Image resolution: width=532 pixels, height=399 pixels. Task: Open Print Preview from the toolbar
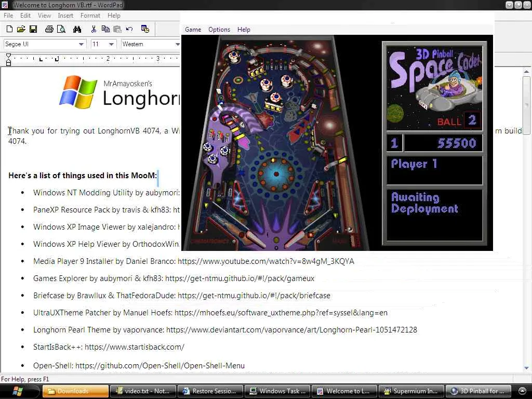[x=61, y=29]
